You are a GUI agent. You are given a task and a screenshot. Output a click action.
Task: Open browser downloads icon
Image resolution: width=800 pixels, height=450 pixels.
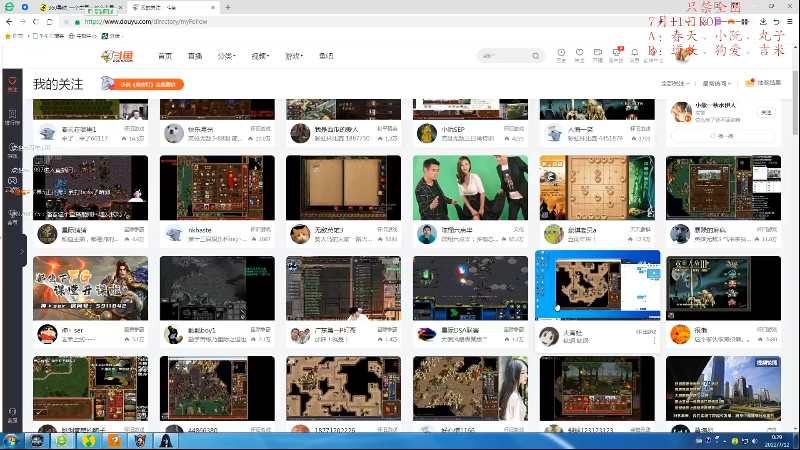tap(763, 21)
